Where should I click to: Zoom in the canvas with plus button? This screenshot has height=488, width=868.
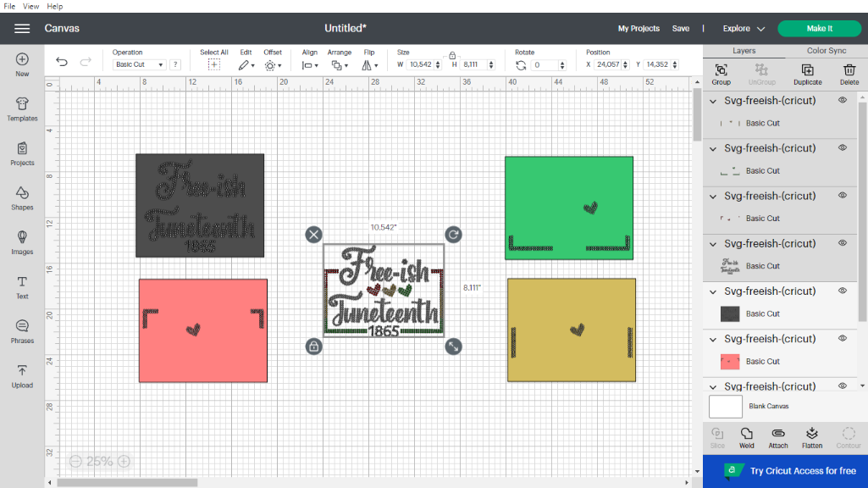click(x=124, y=461)
